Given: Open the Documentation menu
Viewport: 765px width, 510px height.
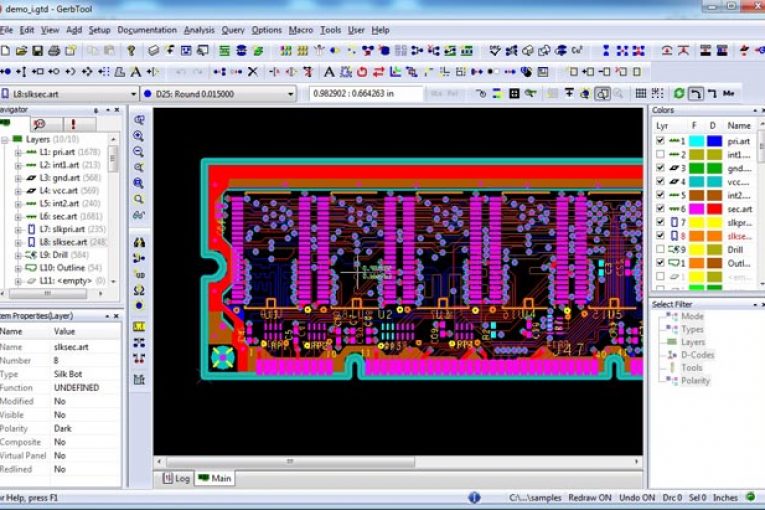Looking at the screenshot, I should [x=147, y=30].
